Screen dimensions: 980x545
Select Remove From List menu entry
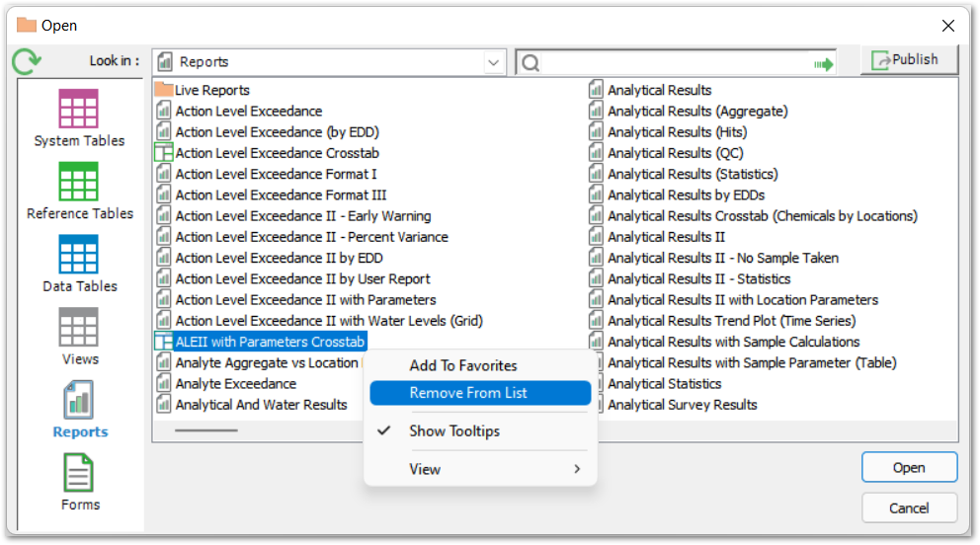pyautogui.click(x=468, y=393)
